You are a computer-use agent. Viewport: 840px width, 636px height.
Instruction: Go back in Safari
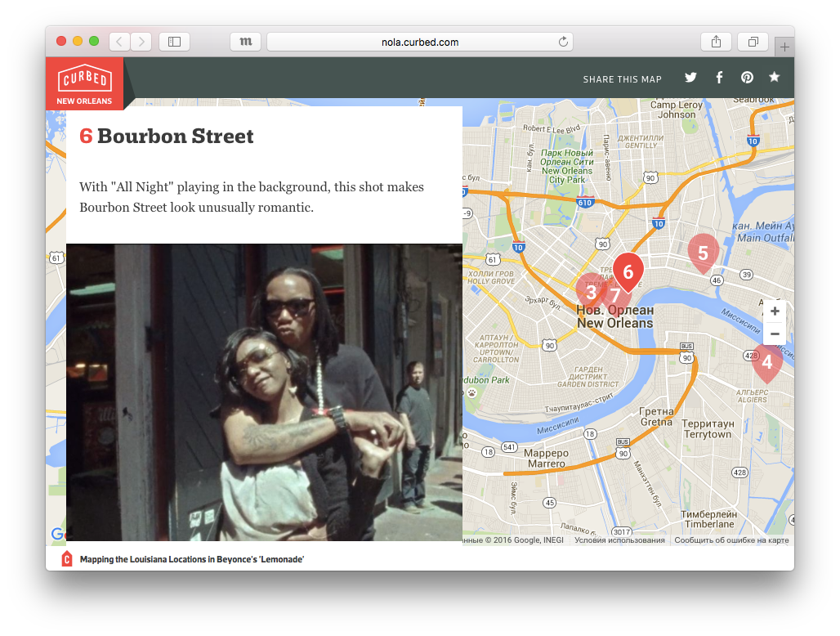tap(119, 42)
